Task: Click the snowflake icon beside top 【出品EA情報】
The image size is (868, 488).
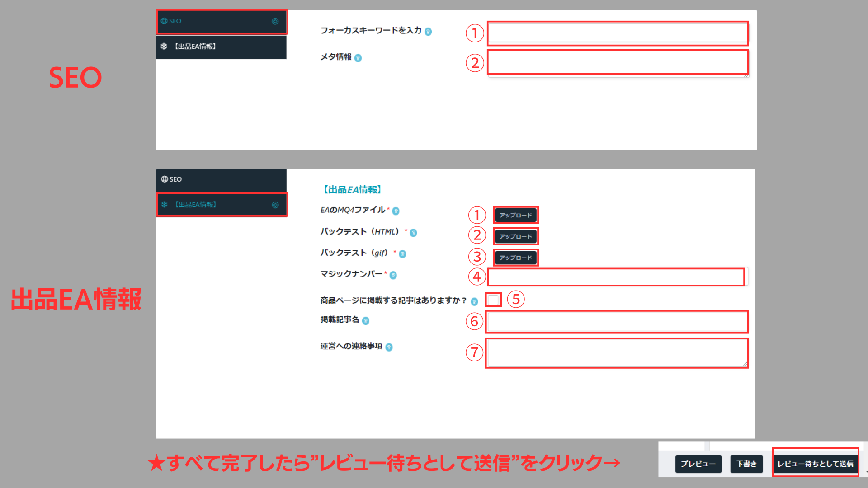Action: 164,47
